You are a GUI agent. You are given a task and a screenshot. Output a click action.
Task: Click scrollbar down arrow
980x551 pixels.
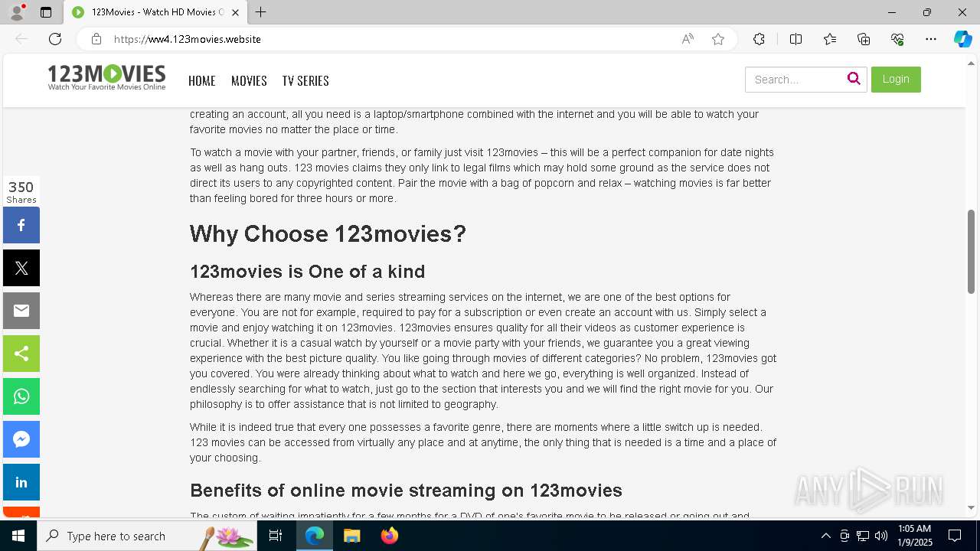pyautogui.click(x=971, y=507)
